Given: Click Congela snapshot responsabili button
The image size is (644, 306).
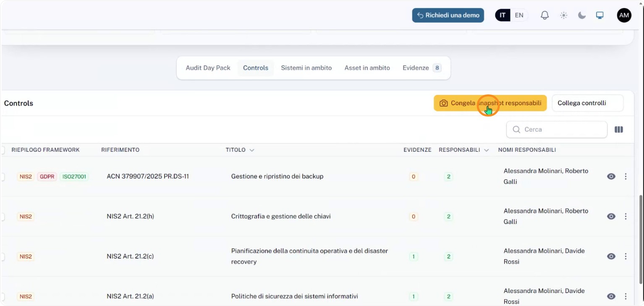Looking at the screenshot, I should click(490, 103).
